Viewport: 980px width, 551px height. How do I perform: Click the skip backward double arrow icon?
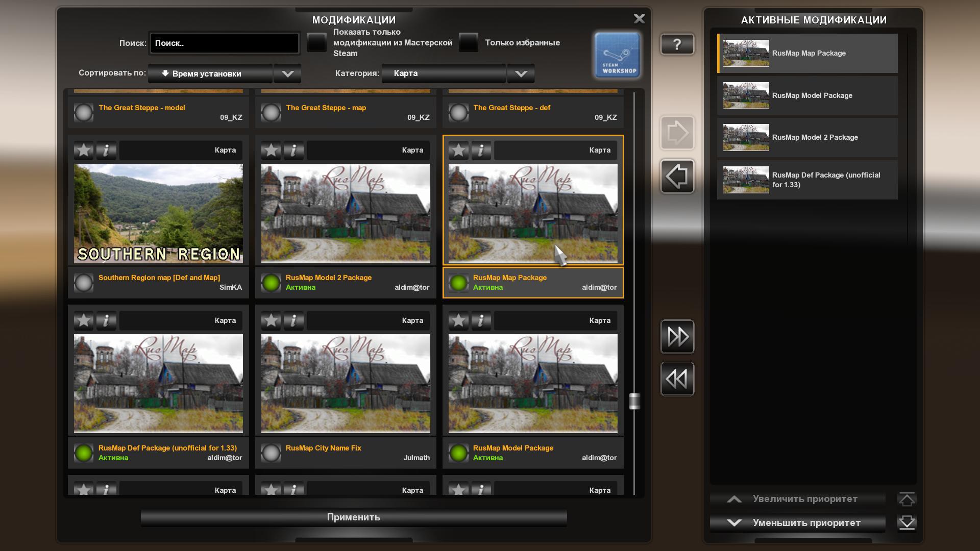(676, 378)
